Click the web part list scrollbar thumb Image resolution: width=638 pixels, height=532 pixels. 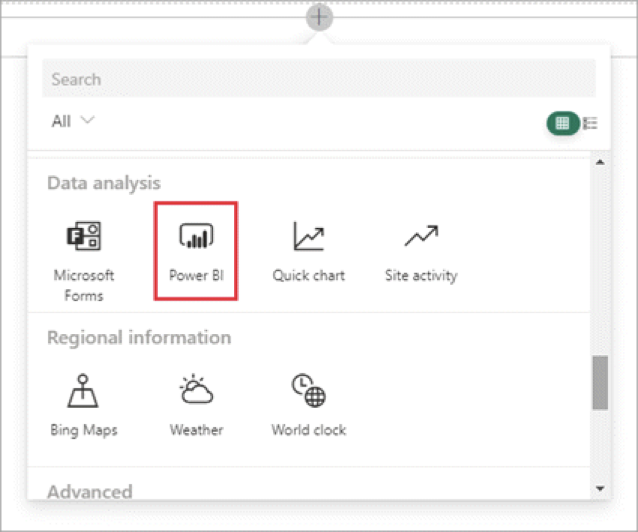[x=600, y=382]
